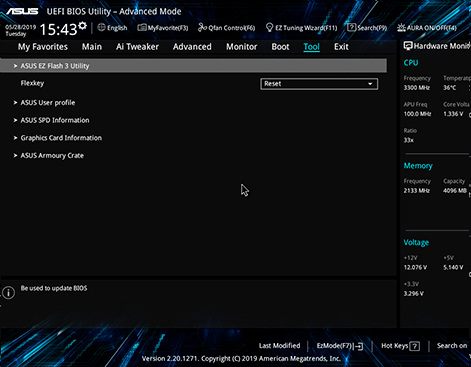
Task: Click the 4096 MB capacity value
Action: [455, 191]
